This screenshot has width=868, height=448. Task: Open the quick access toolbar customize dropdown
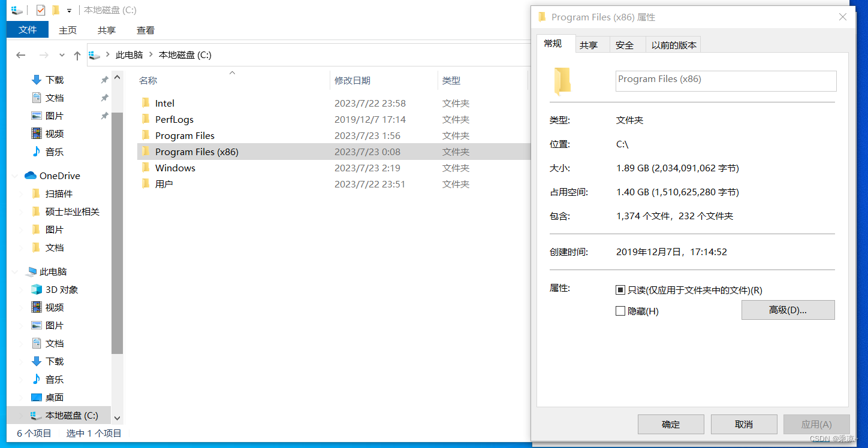click(70, 11)
